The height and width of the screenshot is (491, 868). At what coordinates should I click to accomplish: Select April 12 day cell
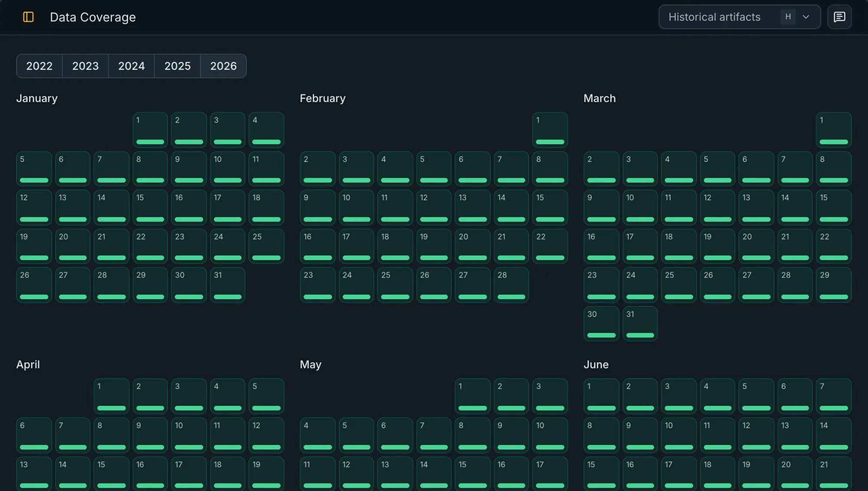pyautogui.click(x=266, y=435)
